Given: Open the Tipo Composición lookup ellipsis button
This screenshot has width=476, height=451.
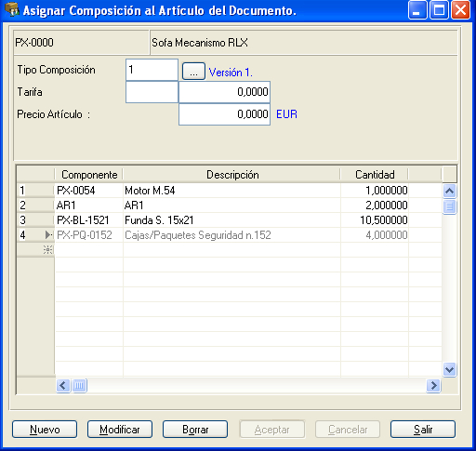Looking at the screenshot, I should point(193,72).
